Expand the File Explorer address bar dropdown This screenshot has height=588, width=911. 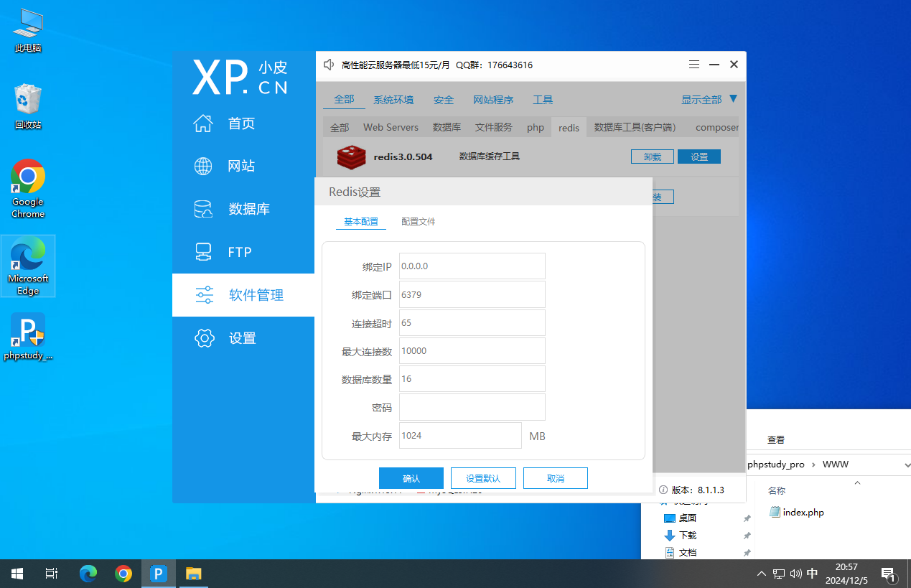click(906, 465)
